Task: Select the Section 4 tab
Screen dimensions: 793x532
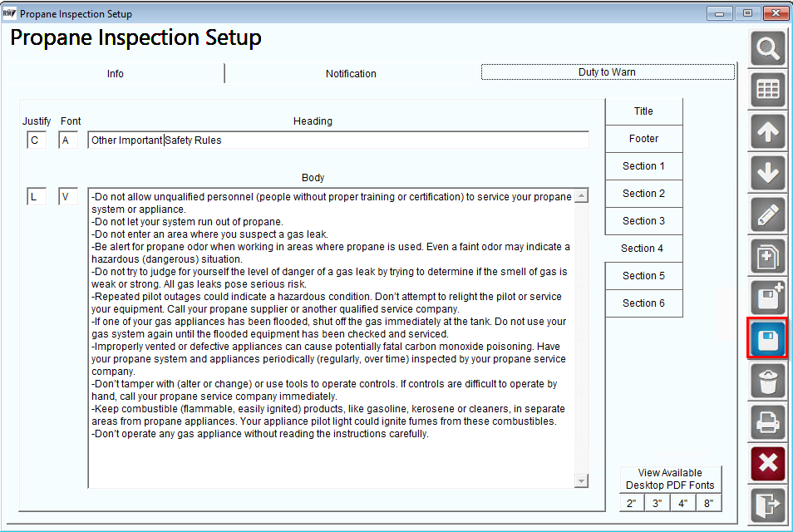Action: coord(643,249)
